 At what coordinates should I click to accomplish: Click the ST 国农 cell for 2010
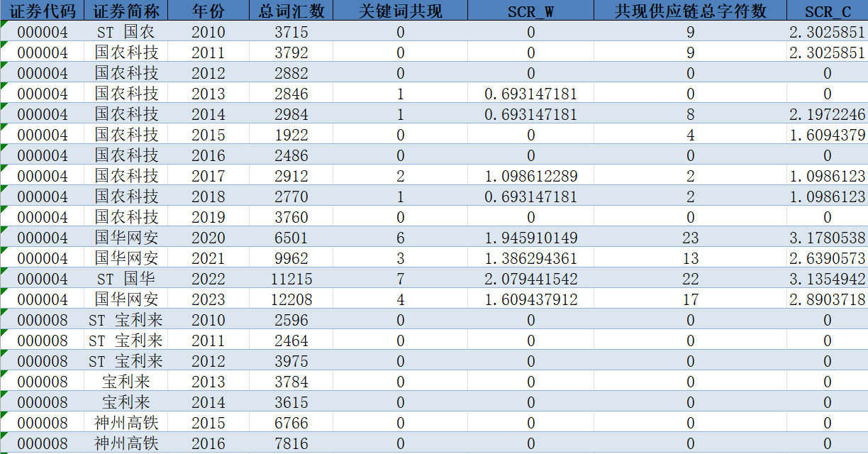pos(126,32)
